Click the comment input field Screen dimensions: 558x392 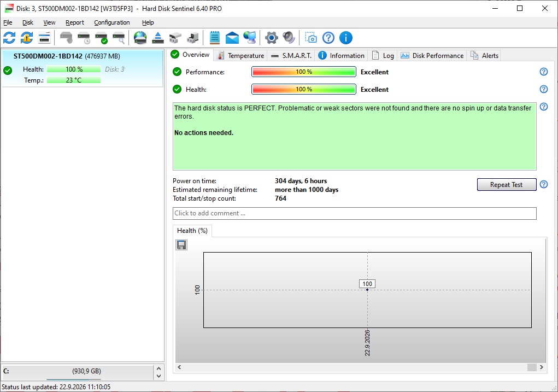355,213
